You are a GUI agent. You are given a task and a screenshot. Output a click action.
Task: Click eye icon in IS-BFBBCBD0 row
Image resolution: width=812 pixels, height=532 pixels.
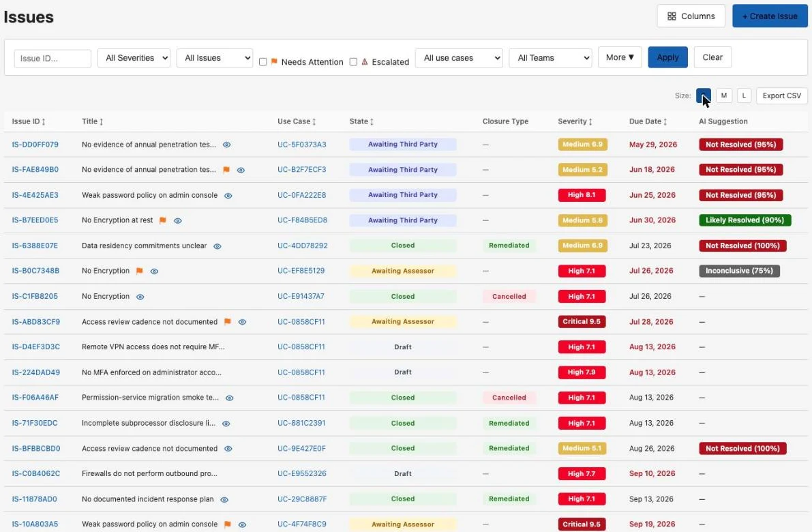(228, 449)
